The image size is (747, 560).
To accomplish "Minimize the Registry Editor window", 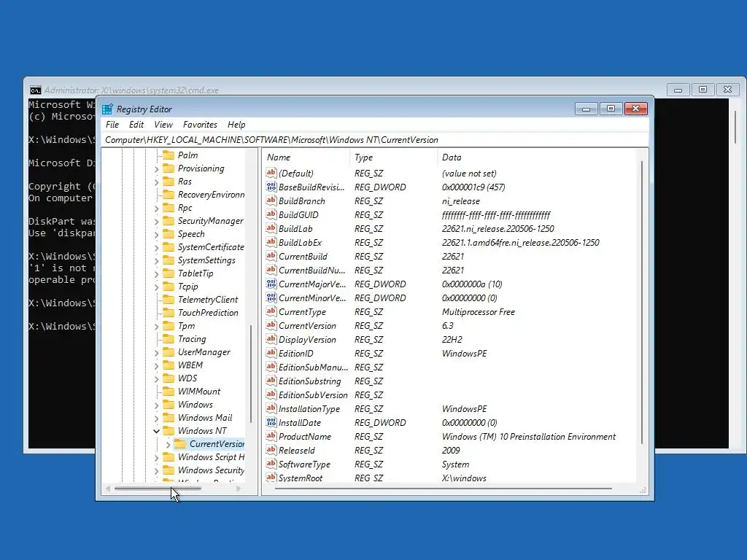I will pyautogui.click(x=586, y=109).
